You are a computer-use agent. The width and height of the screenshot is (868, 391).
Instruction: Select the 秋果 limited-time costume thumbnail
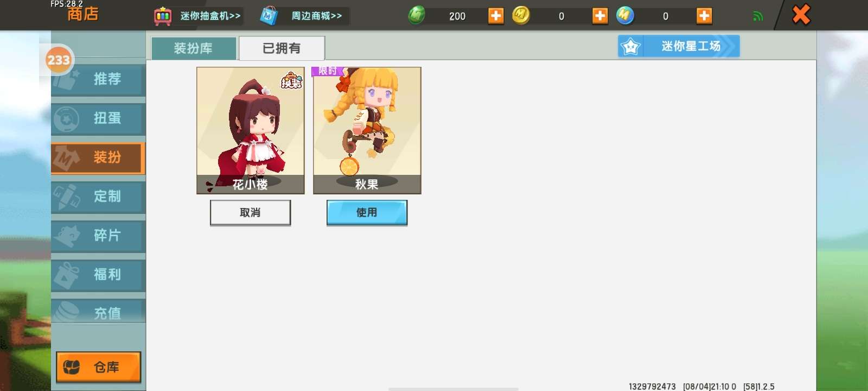(367, 130)
